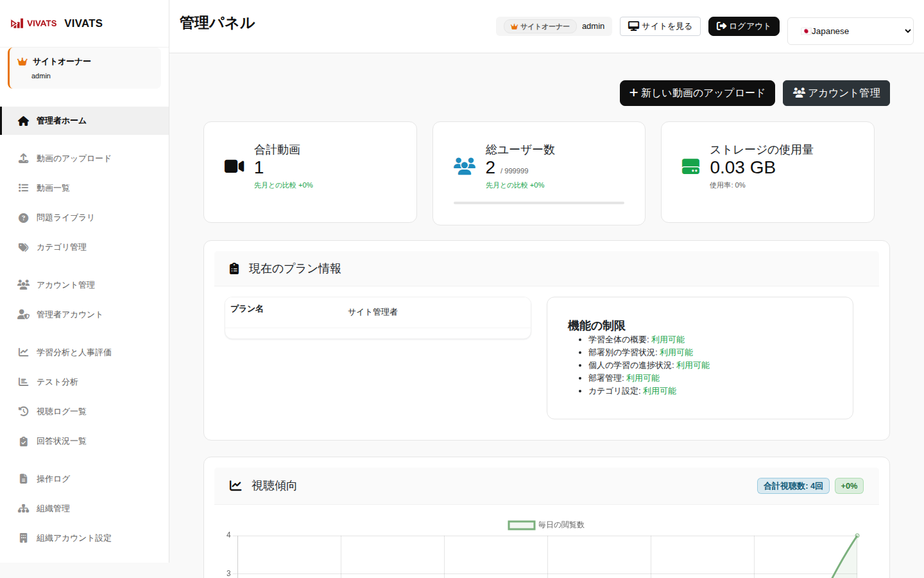Click the 管理パネル page title

click(x=217, y=23)
